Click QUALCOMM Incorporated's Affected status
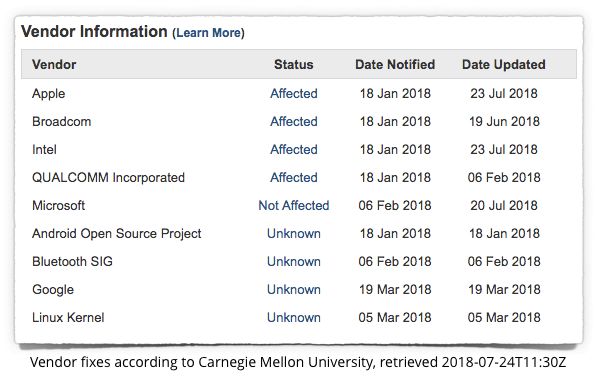The height and width of the screenshot is (375, 597). [294, 177]
